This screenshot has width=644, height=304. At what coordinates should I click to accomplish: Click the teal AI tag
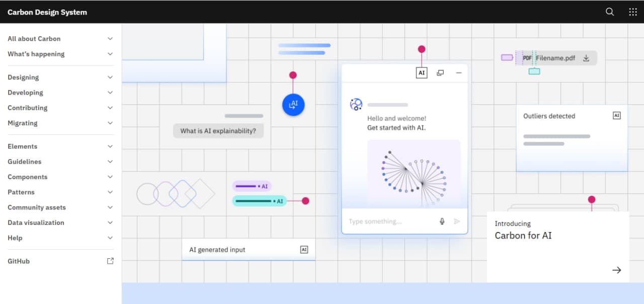click(260, 201)
